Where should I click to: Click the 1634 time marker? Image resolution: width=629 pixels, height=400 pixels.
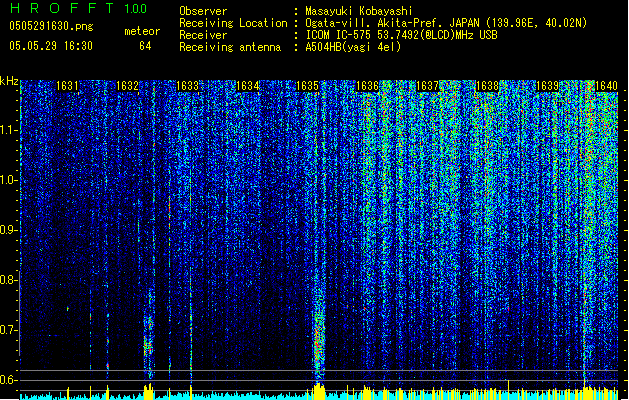(x=248, y=86)
